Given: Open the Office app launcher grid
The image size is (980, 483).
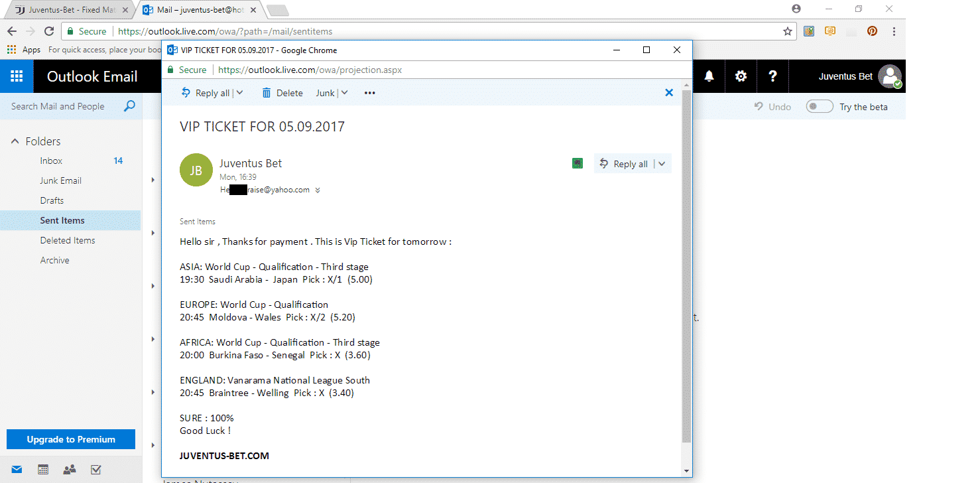Looking at the screenshot, I should pos(17,76).
